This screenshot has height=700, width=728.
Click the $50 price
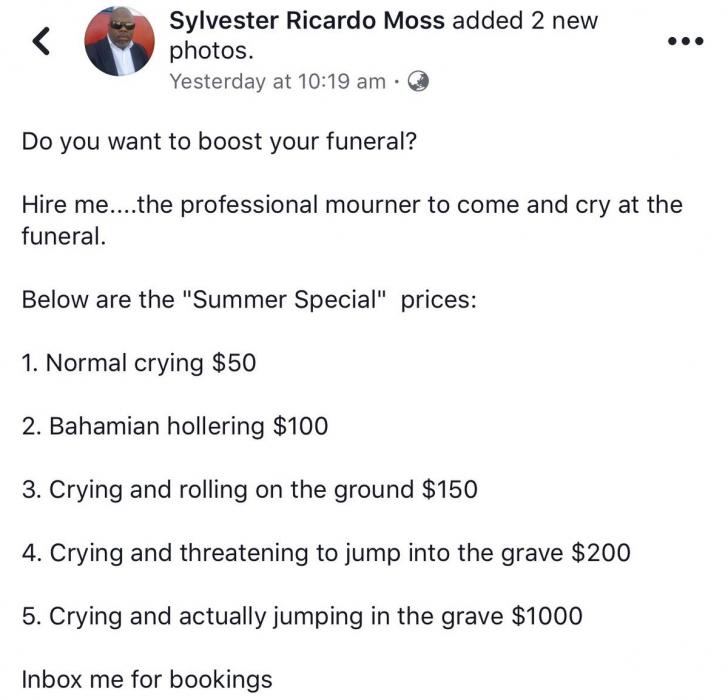tap(234, 362)
